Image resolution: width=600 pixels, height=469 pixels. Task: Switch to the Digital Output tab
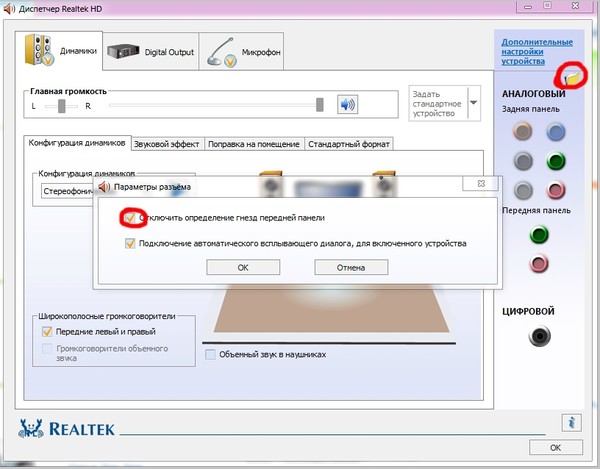[151, 52]
